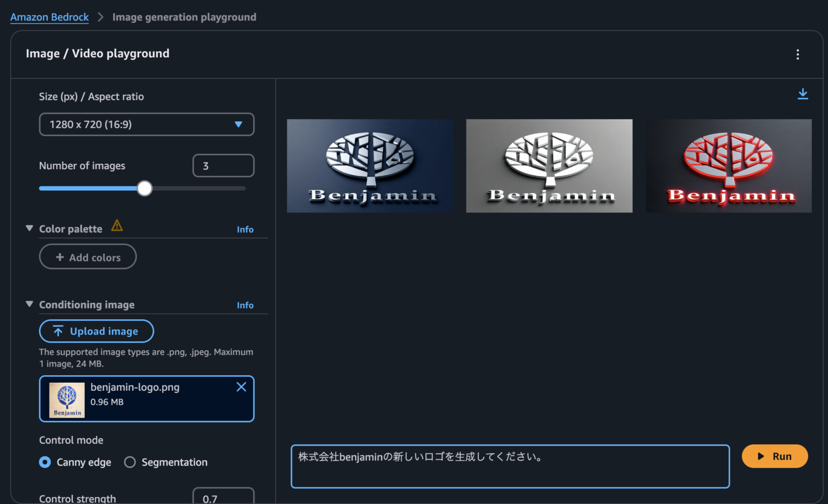The height and width of the screenshot is (504, 828).
Task: Open the playground overflow menu
Action: (x=798, y=54)
